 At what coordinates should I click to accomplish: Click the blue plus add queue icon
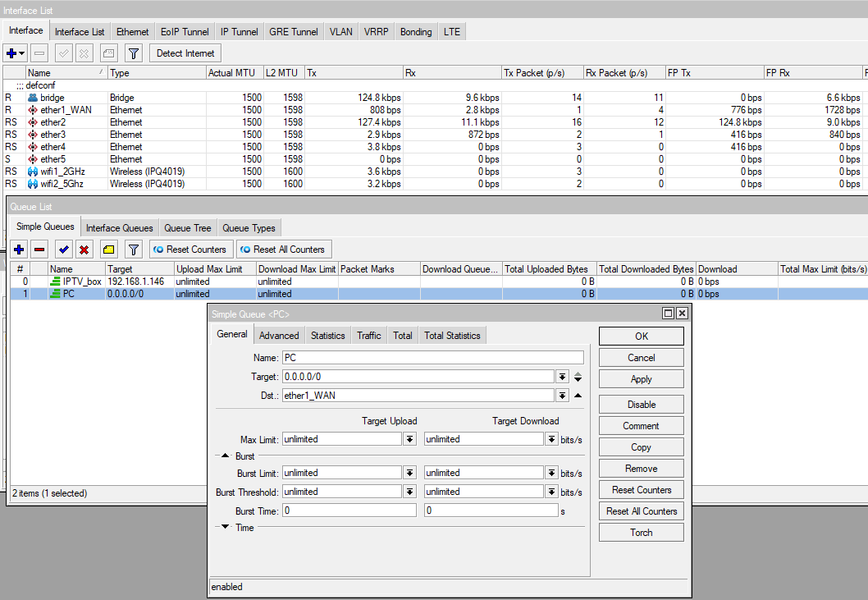[18, 250]
